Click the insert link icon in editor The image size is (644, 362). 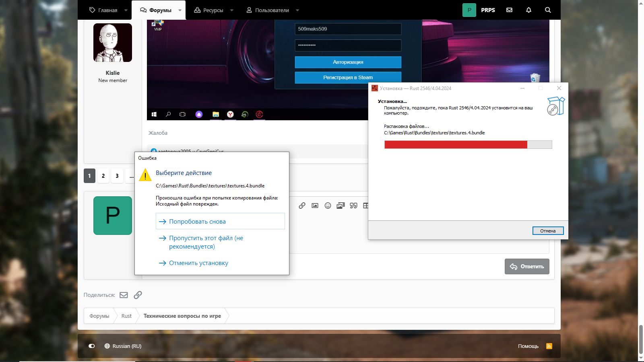pos(302,206)
